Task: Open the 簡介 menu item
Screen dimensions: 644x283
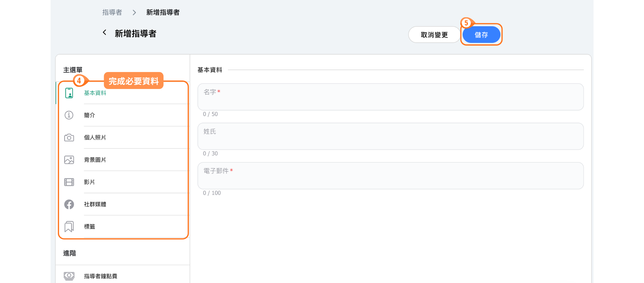Action: click(90, 115)
